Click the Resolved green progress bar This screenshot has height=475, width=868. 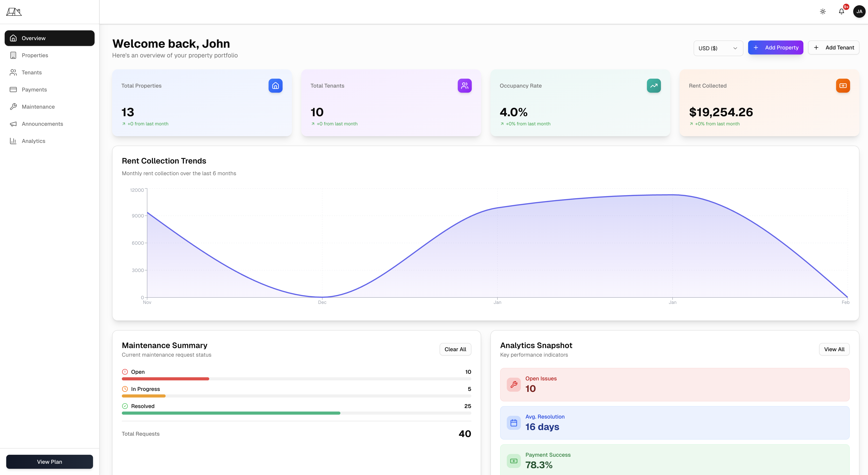pyautogui.click(x=231, y=413)
